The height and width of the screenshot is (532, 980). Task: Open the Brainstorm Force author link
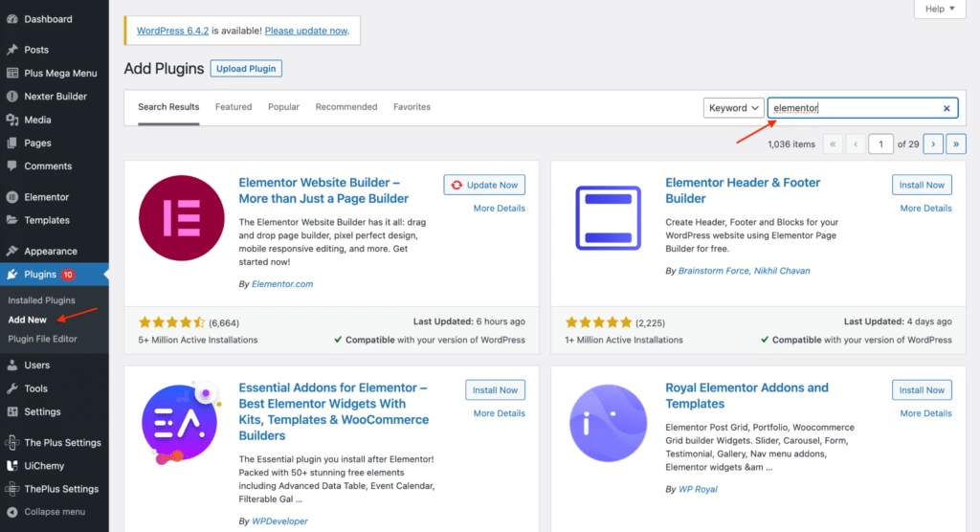pyautogui.click(x=713, y=271)
